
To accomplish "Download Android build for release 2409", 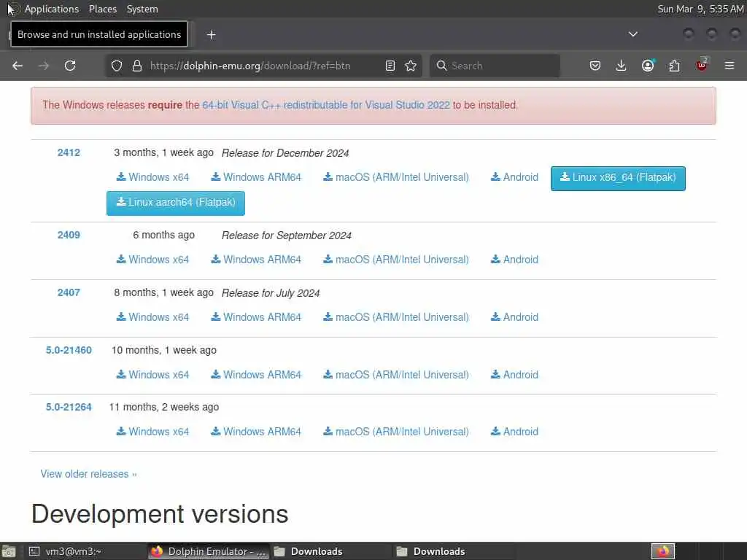I will pos(514,260).
